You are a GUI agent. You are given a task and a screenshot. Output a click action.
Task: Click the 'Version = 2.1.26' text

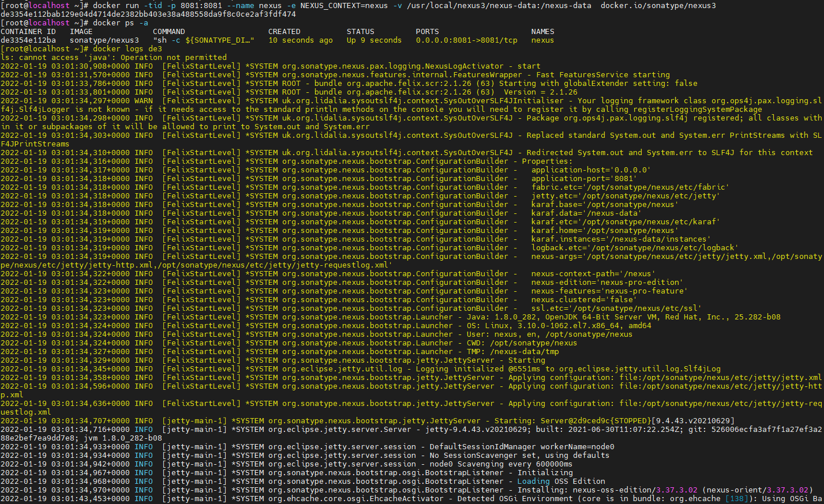coord(541,92)
